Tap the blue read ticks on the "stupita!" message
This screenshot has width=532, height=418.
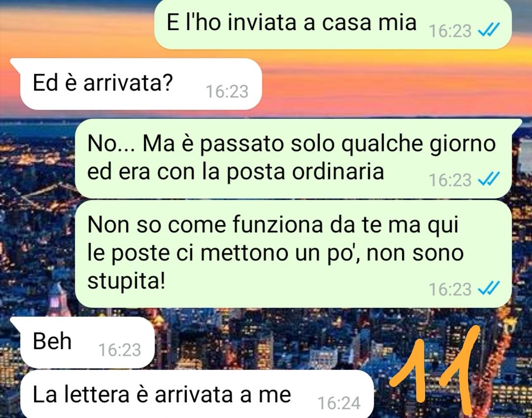coord(489,289)
